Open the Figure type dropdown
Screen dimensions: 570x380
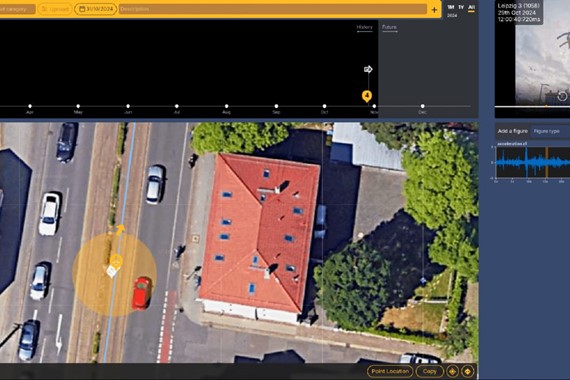coord(550,131)
